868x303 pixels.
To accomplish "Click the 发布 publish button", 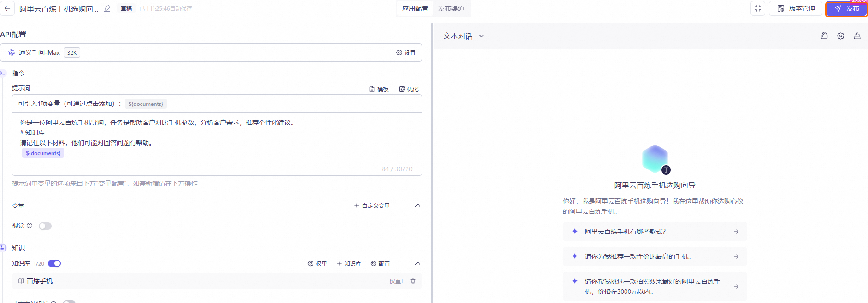I will click(847, 9).
